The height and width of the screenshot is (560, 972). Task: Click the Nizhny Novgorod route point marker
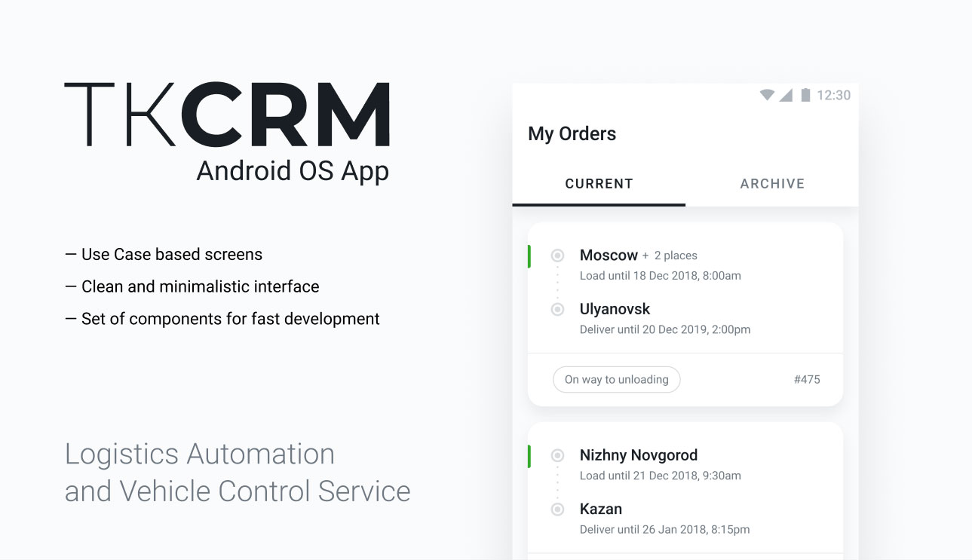557,455
